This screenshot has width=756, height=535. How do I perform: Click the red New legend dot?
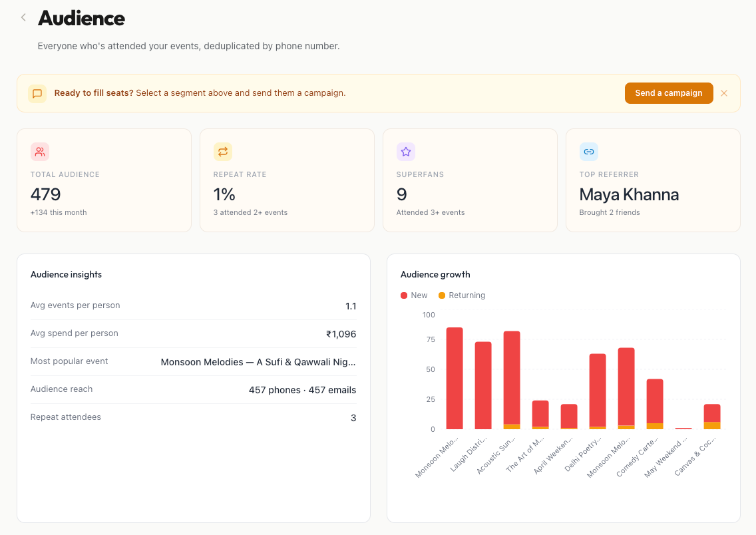403,295
